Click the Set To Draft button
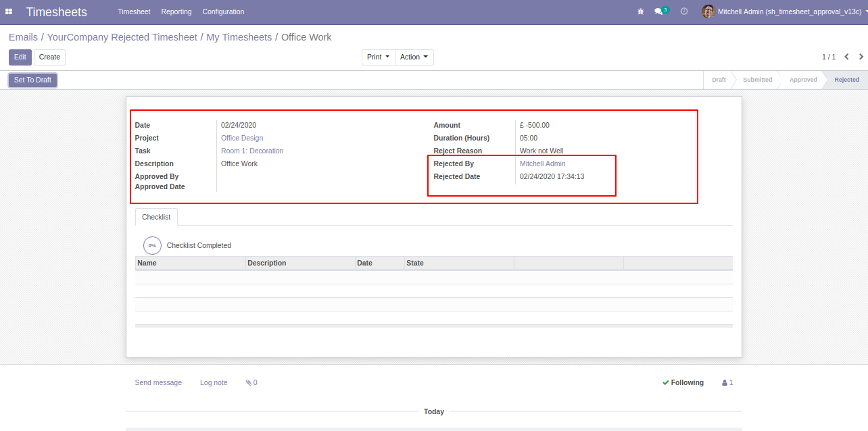868x431 pixels. [x=32, y=80]
